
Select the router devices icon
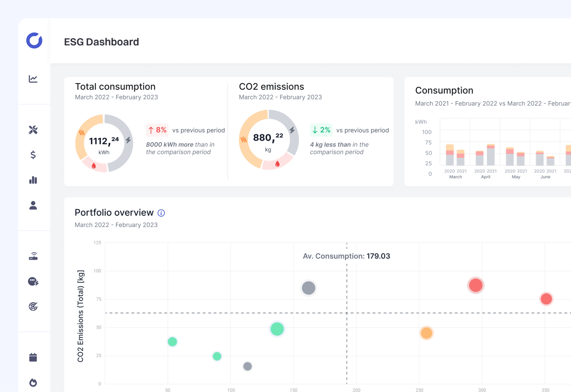[x=33, y=256]
